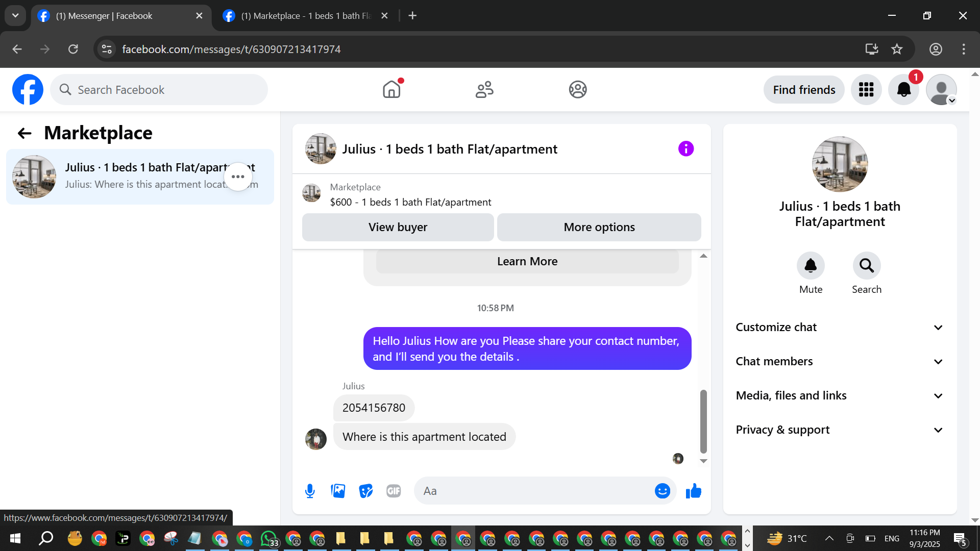Viewport: 980px width, 551px height.
Task: Open the taskbar clock and date
Action: [924, 538]
